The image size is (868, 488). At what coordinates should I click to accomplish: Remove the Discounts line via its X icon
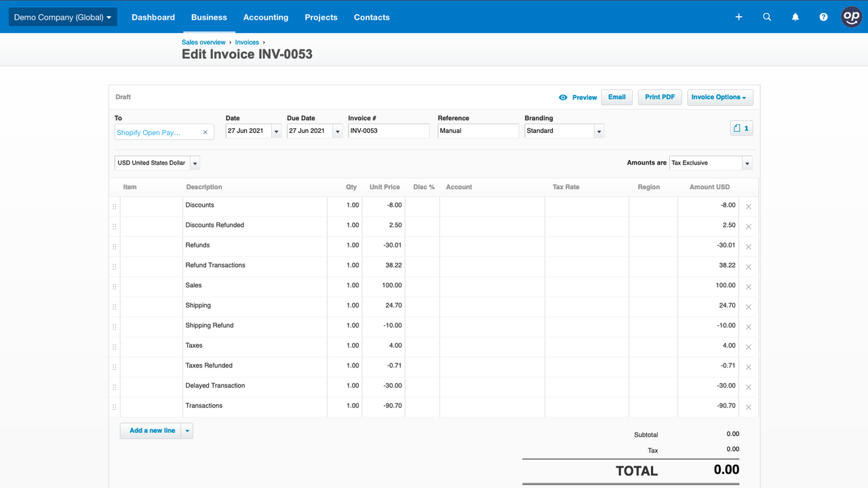click(748, 206)
